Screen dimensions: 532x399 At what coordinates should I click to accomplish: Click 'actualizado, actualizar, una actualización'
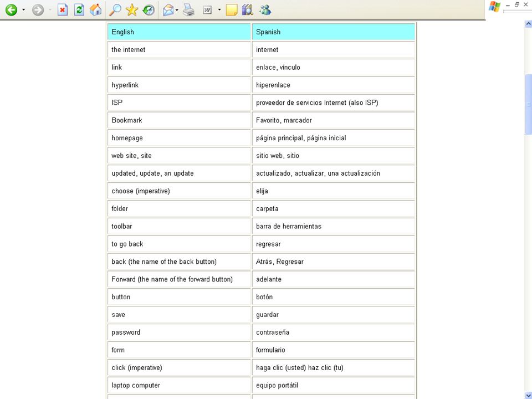(334, 173)
